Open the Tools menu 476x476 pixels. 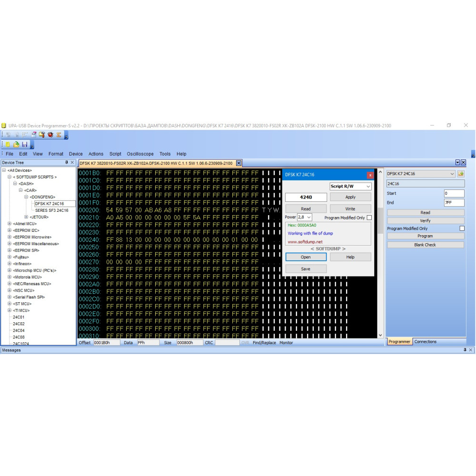point(165,154)
